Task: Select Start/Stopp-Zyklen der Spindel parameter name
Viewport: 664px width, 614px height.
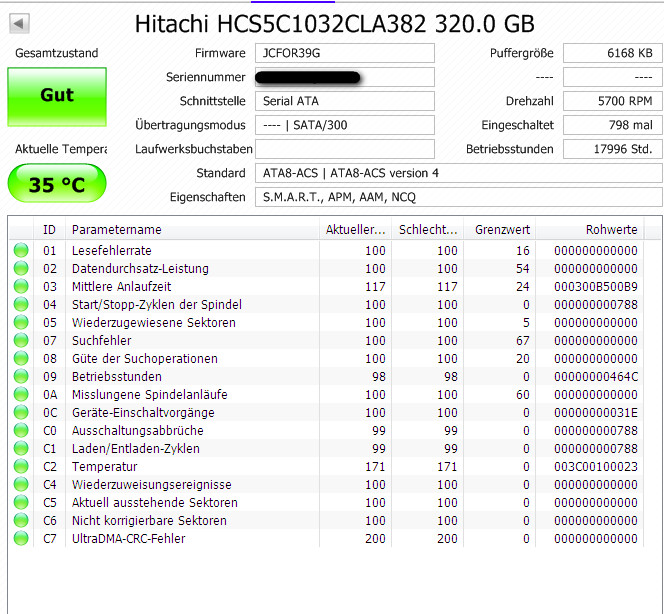Action: 157,304
